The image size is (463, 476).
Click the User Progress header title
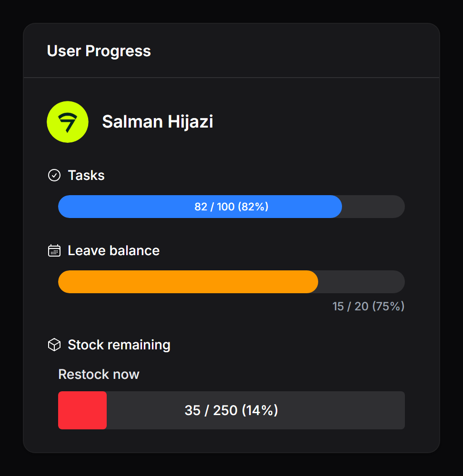[99, 51]
